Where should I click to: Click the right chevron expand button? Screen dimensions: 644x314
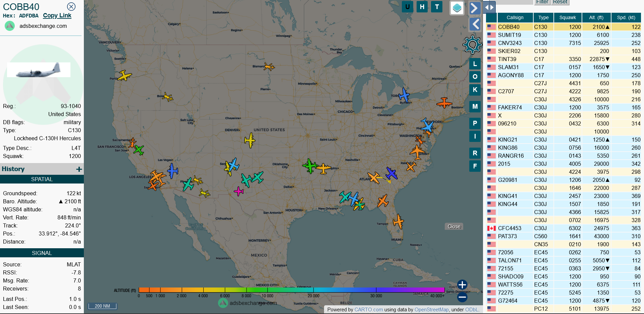point(475,8)
